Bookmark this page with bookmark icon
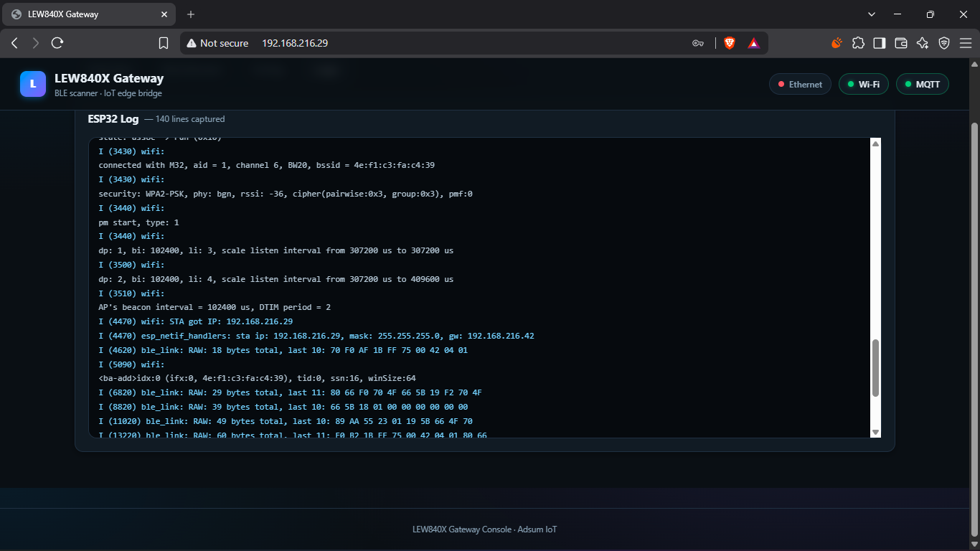 pos(164,43)
